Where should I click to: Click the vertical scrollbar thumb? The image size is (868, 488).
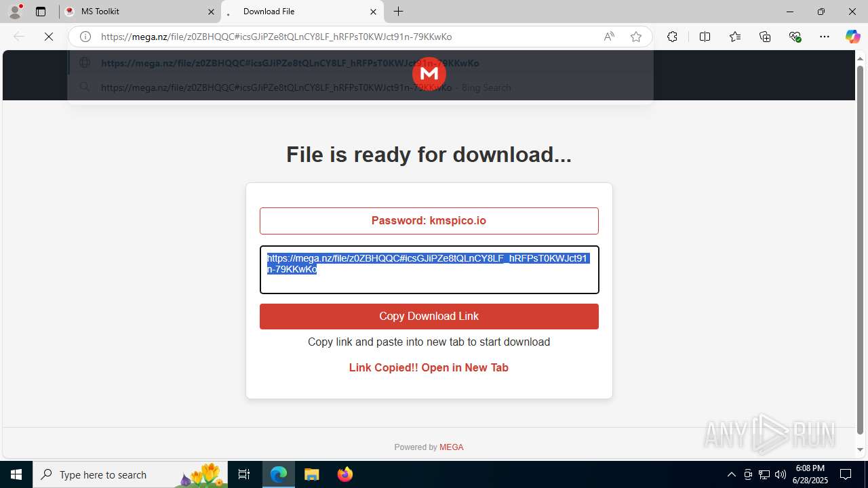(861, 249)
